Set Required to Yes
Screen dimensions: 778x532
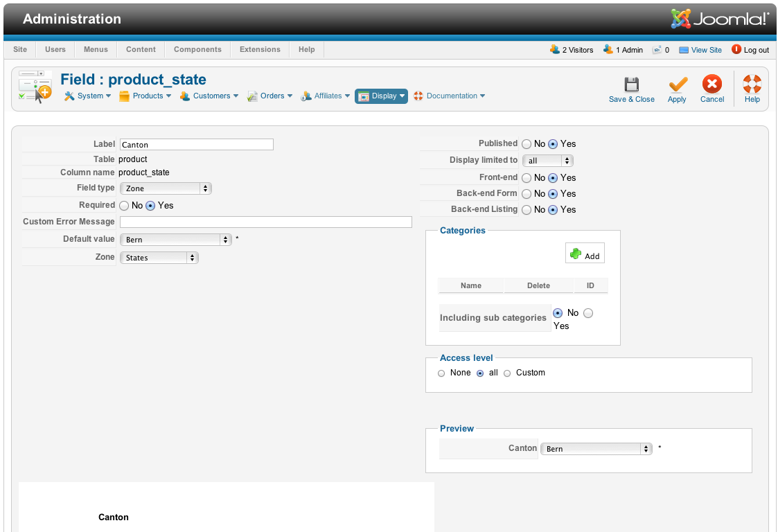(x=150, y=206)
